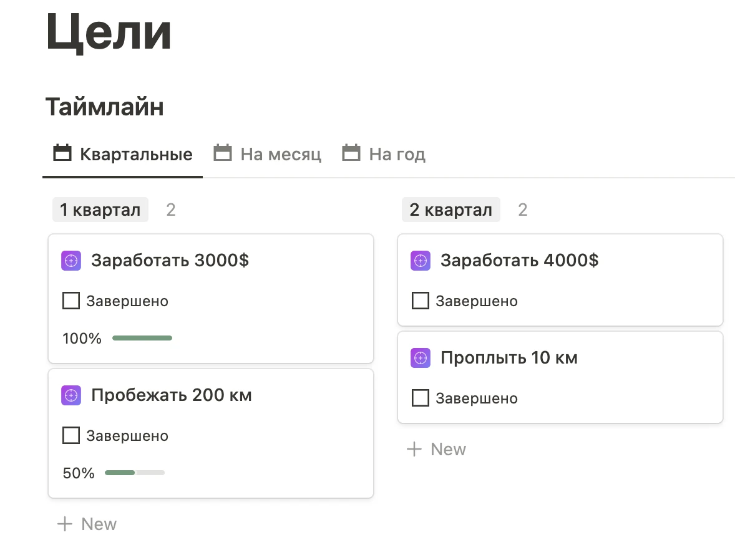This screenshot has width=735, height=560.
Task: Click calendar icon beside На месяц tab
Action: click(x=223, y=153)
